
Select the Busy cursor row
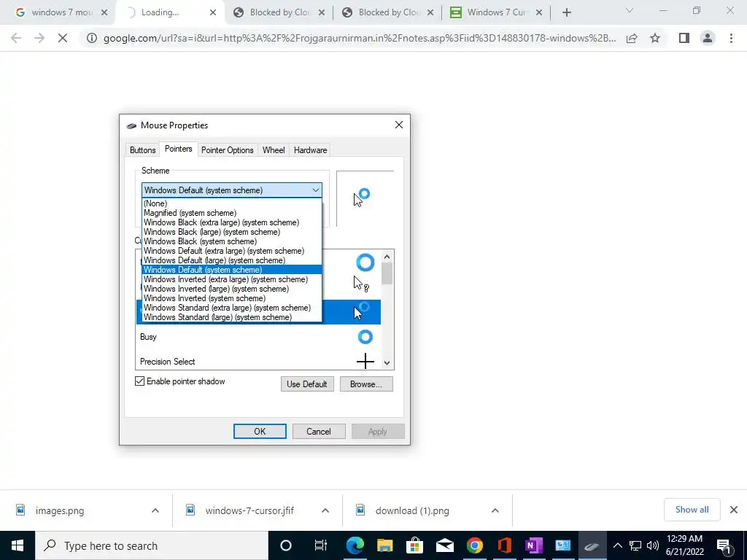[x=258, y=337]
